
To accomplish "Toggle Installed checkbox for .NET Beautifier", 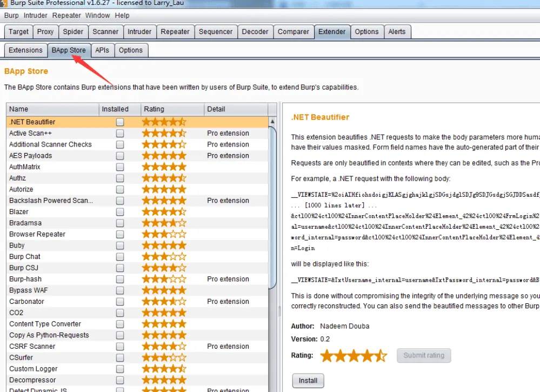I will 120,122.
